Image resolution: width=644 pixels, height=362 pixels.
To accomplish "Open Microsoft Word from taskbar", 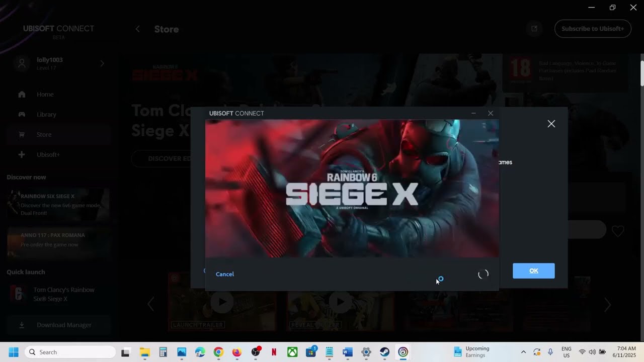I will (348, 352).
